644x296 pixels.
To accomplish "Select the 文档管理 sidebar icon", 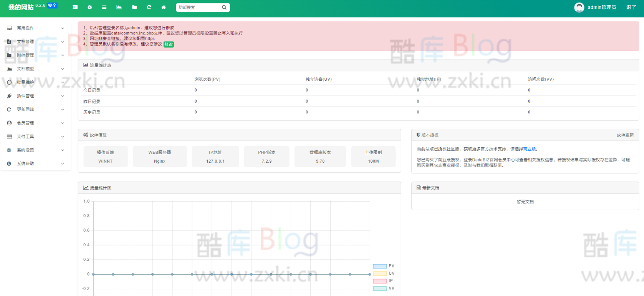I will pos(8,41).
